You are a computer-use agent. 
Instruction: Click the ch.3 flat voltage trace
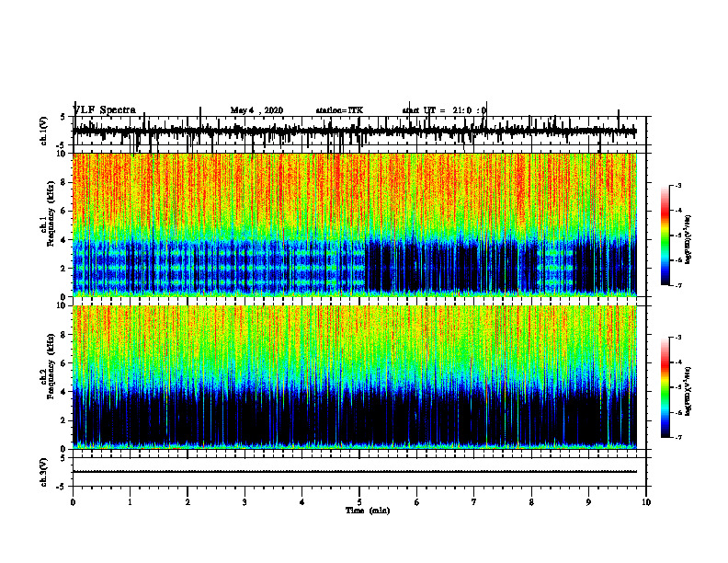(x=355, y=472)
